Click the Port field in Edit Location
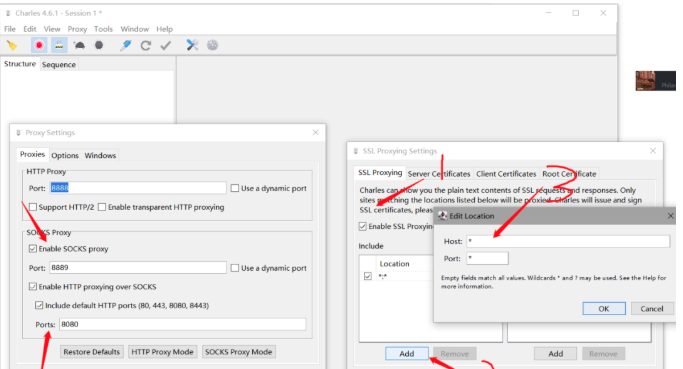The image size is (683, 369). point(487,258)
